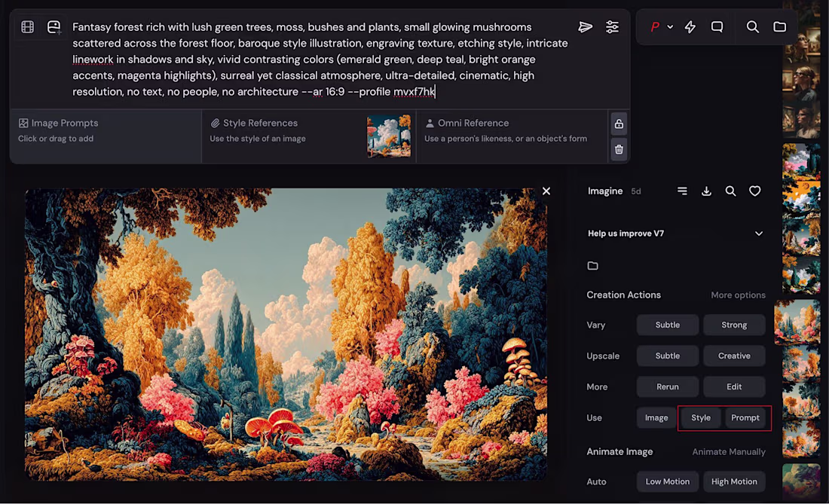Click the Style References paperclip icon

215,123
